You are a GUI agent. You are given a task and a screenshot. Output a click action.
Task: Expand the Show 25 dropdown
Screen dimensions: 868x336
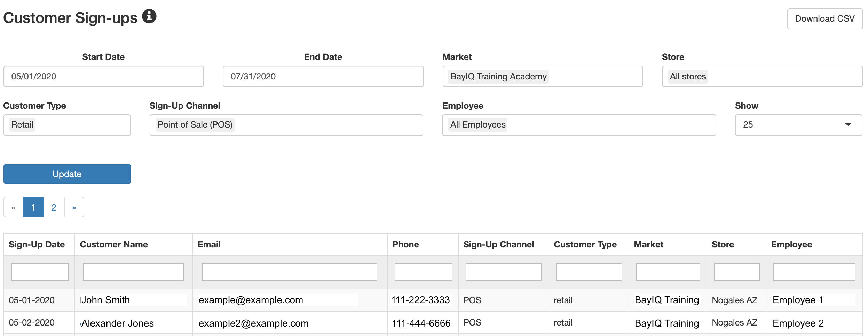(x=798, y=125)
